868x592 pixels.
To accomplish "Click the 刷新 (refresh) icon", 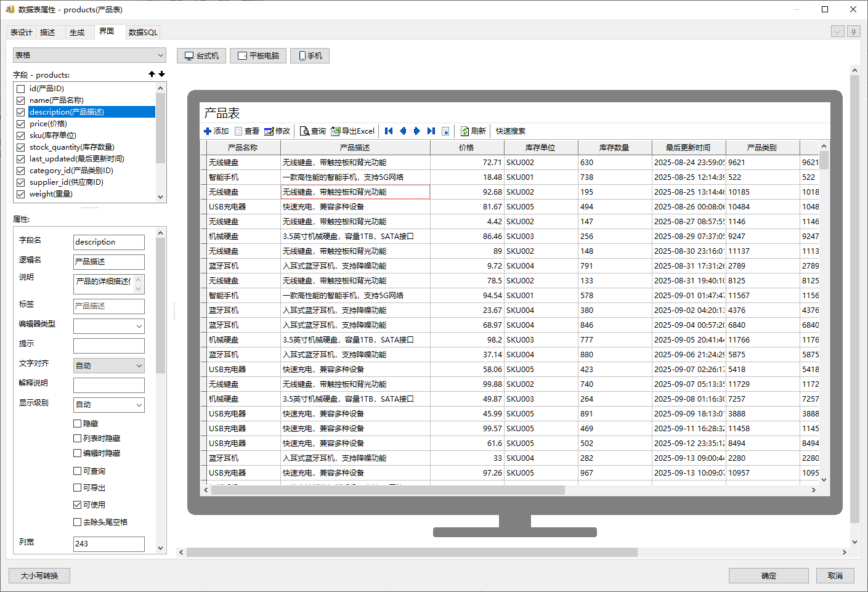I will [464, 131].
